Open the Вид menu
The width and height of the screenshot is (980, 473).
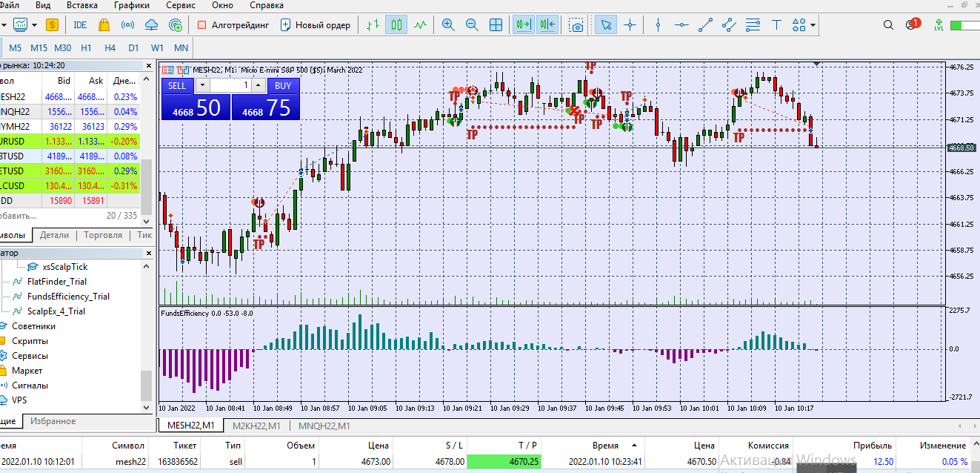click(43, 5)
